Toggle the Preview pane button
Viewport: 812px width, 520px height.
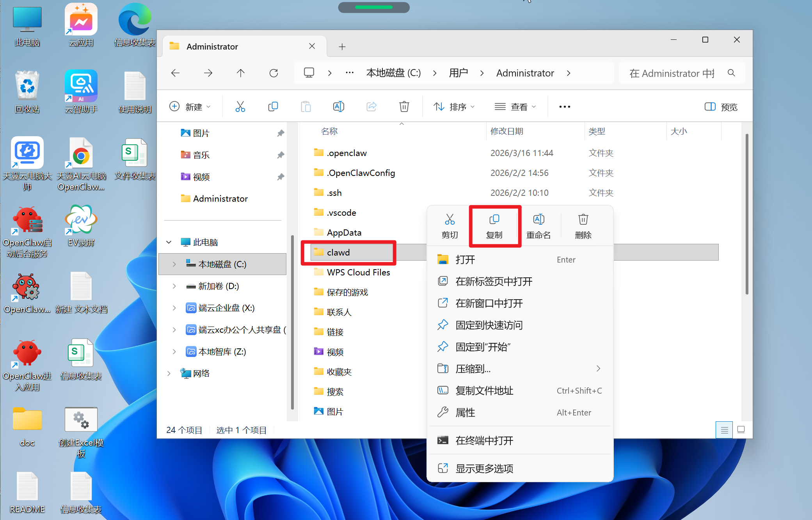(721, 106)
